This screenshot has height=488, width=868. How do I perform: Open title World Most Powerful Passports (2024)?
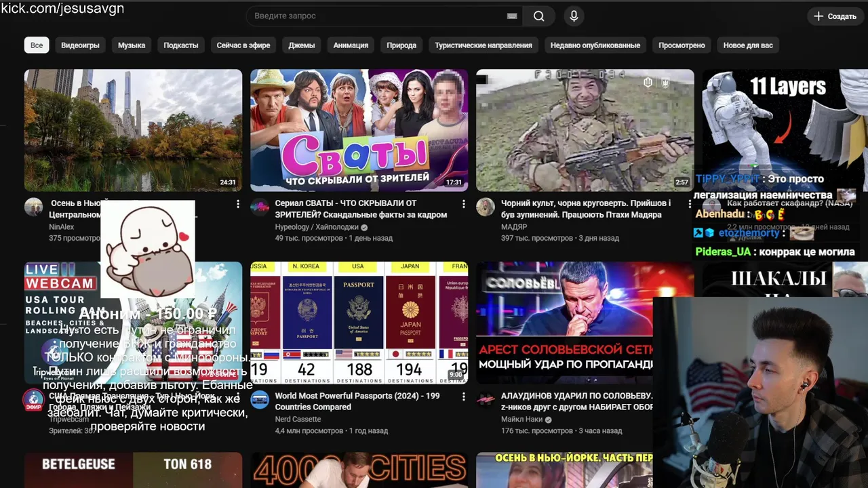click(x=357, y=401)
